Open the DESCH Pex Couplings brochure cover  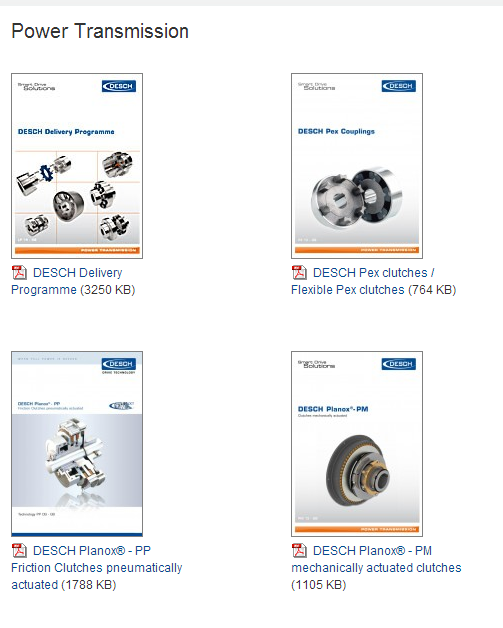pos(357,166)
